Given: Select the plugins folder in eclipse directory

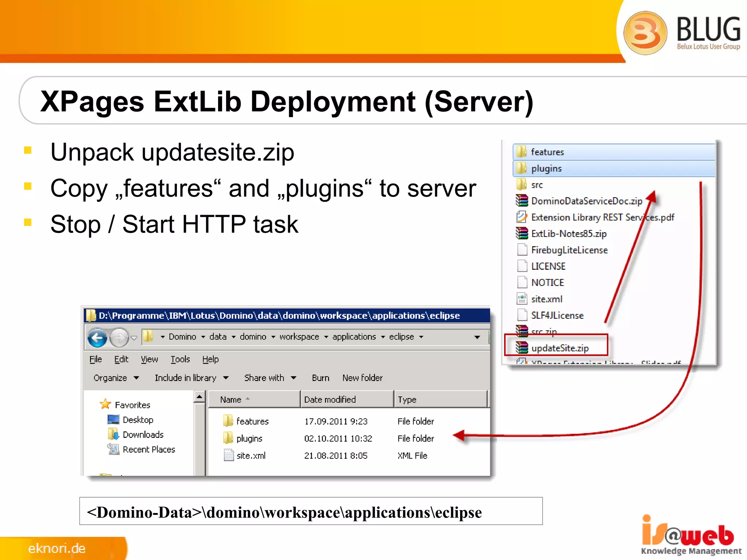Looking at the screenshot, I should pos(249,439).
